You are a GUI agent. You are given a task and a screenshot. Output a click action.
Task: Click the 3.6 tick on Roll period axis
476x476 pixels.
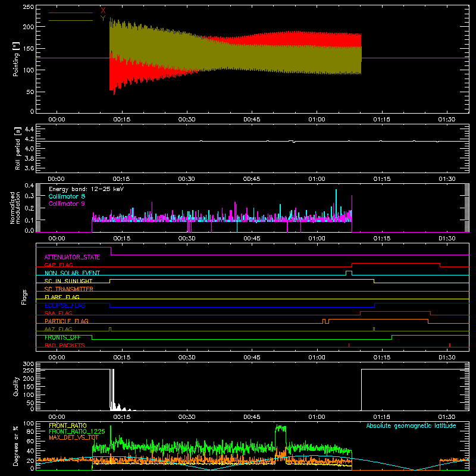click(x=29, y=168)
